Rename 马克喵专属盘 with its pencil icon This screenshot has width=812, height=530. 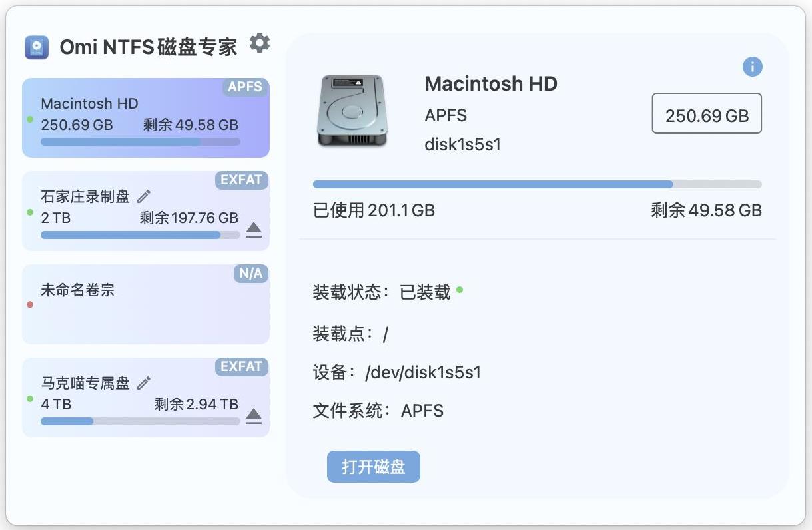point(143,383)
